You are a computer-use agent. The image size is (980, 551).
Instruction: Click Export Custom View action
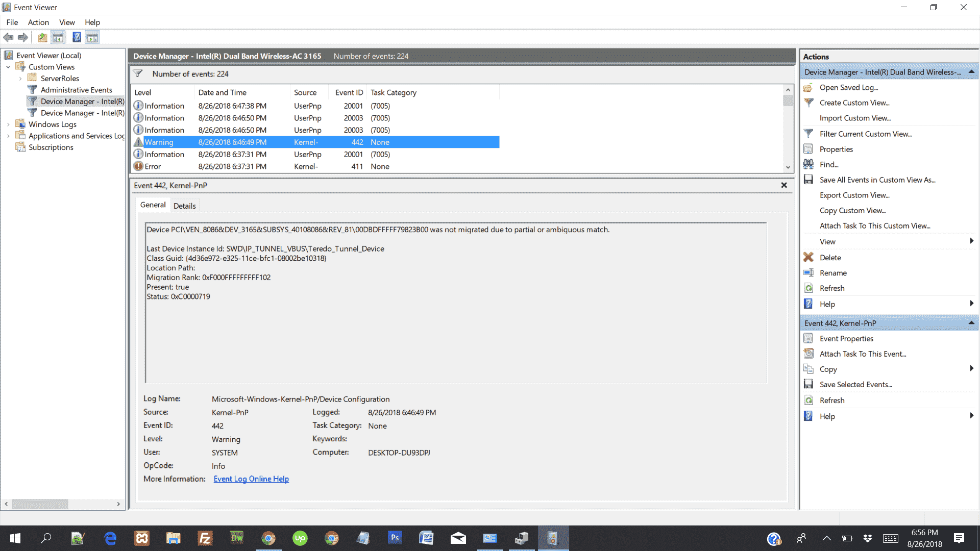click(854, 195)
